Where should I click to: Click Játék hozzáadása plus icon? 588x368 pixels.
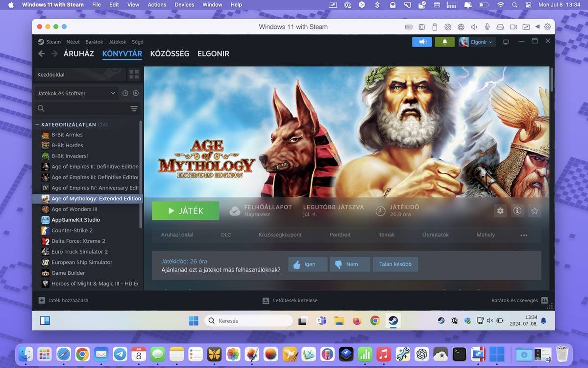42,300
